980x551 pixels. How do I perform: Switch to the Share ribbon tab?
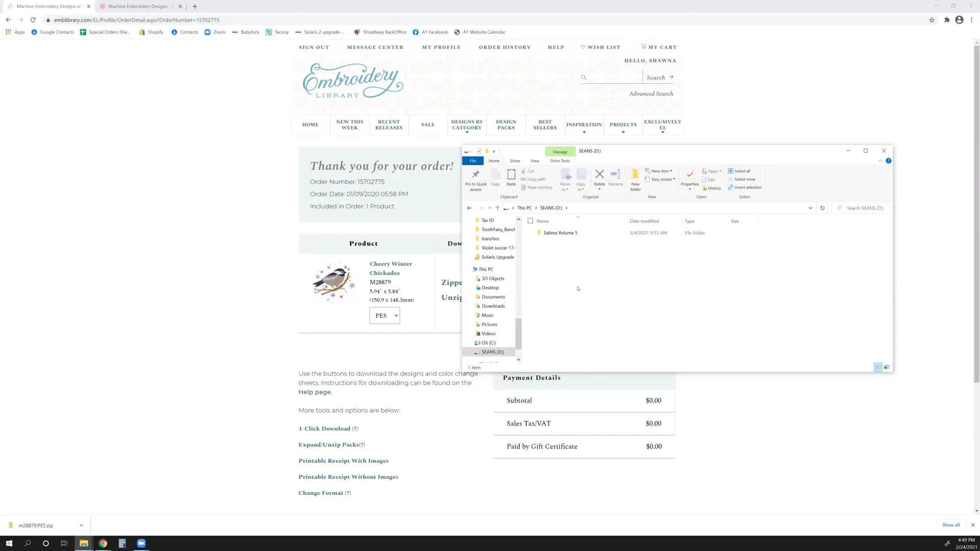pyautogui.click(x=515, y=161)
